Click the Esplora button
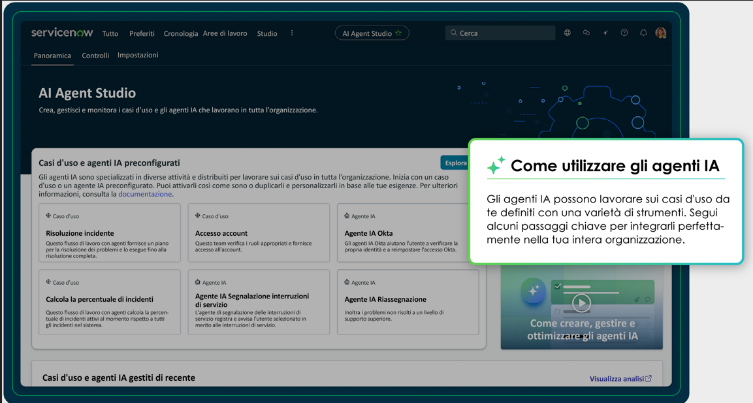Image resolution: width=753 pixels, height=403 pixels. (x=454, y=163)
